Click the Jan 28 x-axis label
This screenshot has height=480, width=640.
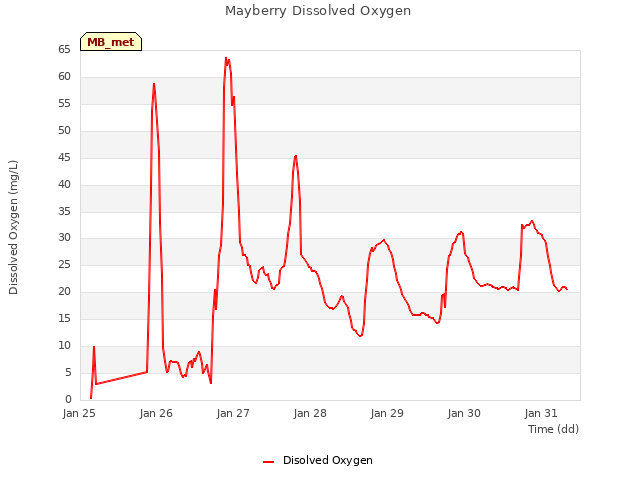tap(310, 413)
